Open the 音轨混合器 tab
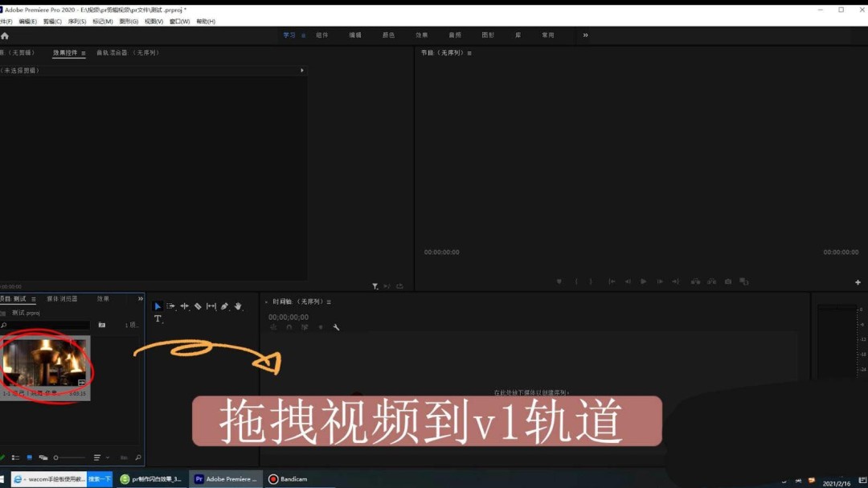Screen dimensions: 868x488 [127, 53]
